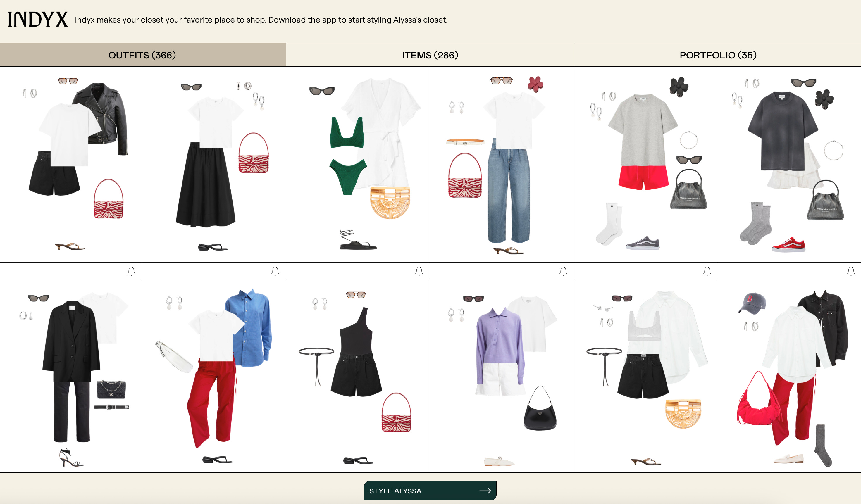
Task: Click bell icon under leather jacket outfit
Action: click(x=131, y=271)
